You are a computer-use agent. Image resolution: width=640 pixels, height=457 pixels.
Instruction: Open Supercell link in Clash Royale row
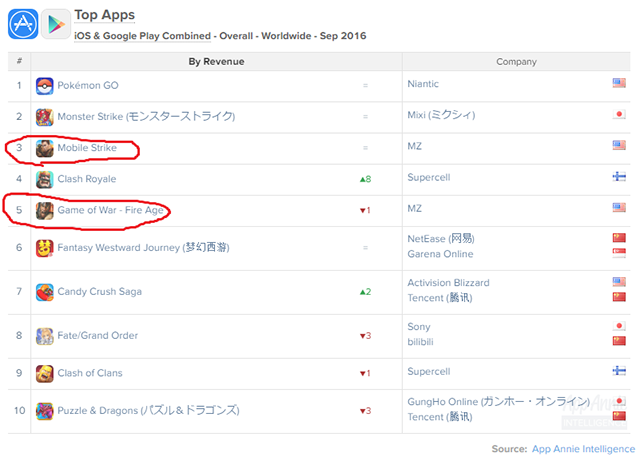coord(429,177)
